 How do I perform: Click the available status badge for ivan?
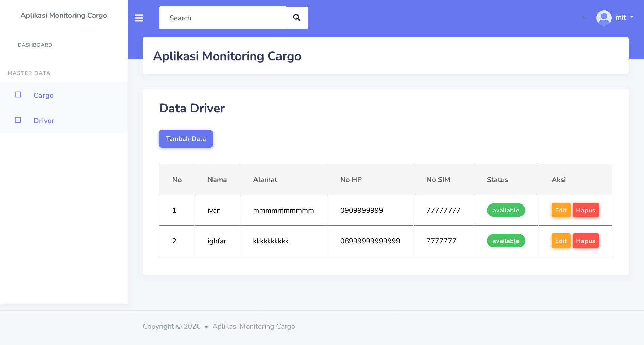(506, 210)
